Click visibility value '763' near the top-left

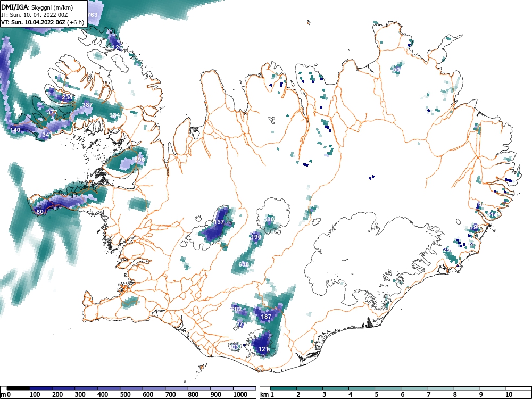pyautogui.click(x=92, y=15)
